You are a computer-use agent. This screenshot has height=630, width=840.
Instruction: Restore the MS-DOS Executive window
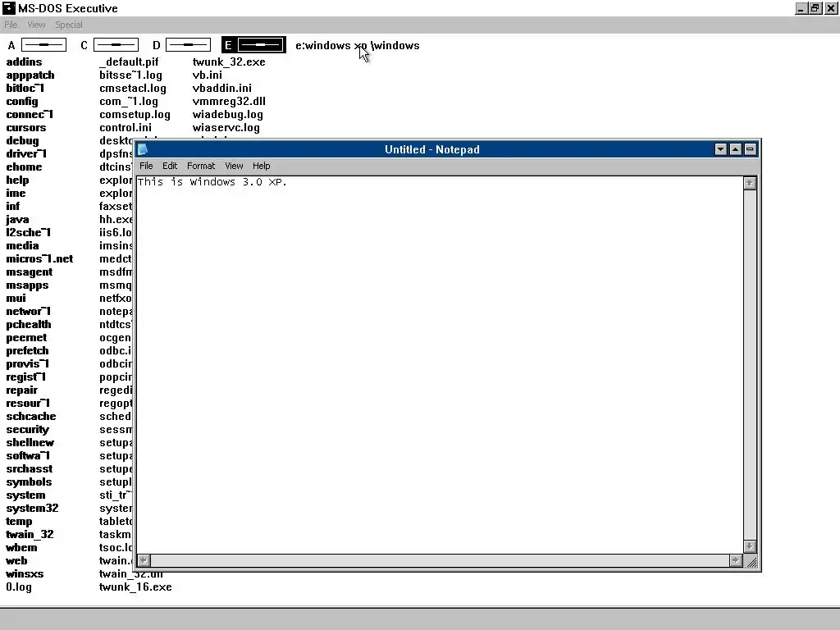[815, 8]
